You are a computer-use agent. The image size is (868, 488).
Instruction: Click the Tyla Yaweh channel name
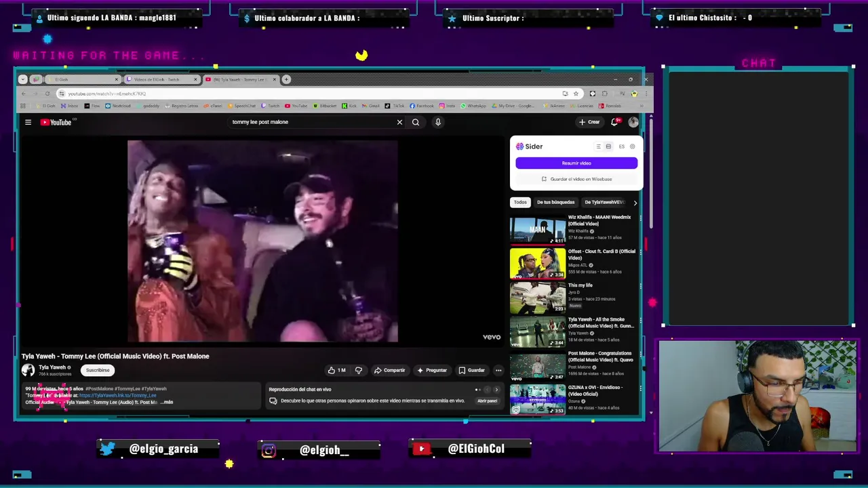pyautogui.click(x=52, y=367)
